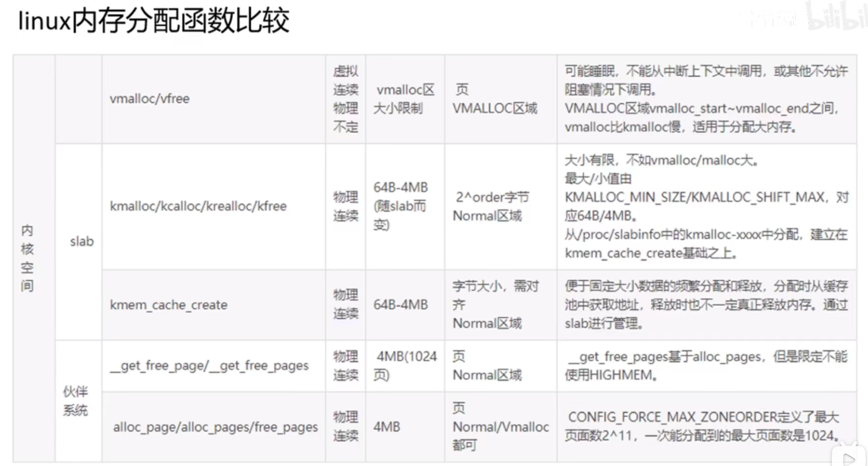Screen dimensions: 868x466
Task: Click the KMALLOC_MIN_SIZE description cell
Action: point(706,206)
